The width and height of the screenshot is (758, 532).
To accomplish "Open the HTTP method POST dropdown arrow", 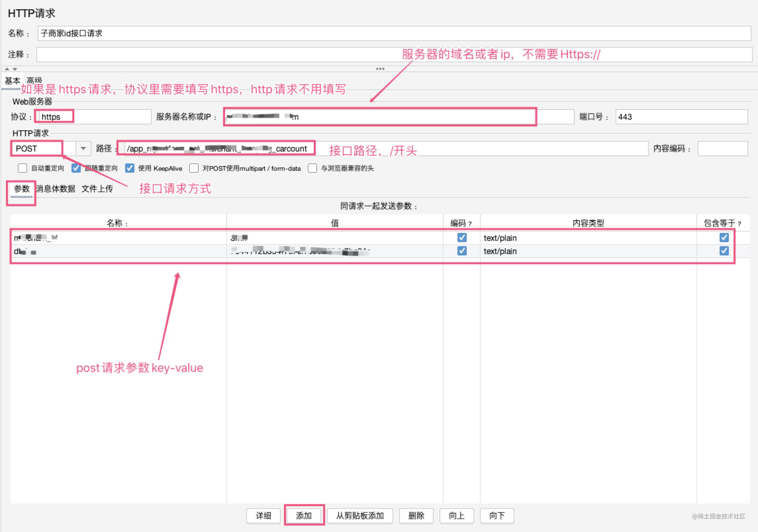I will (83, 149).
